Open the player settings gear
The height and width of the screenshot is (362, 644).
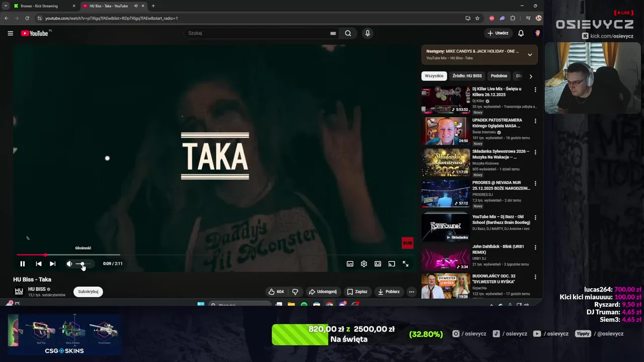coord(364,263)
